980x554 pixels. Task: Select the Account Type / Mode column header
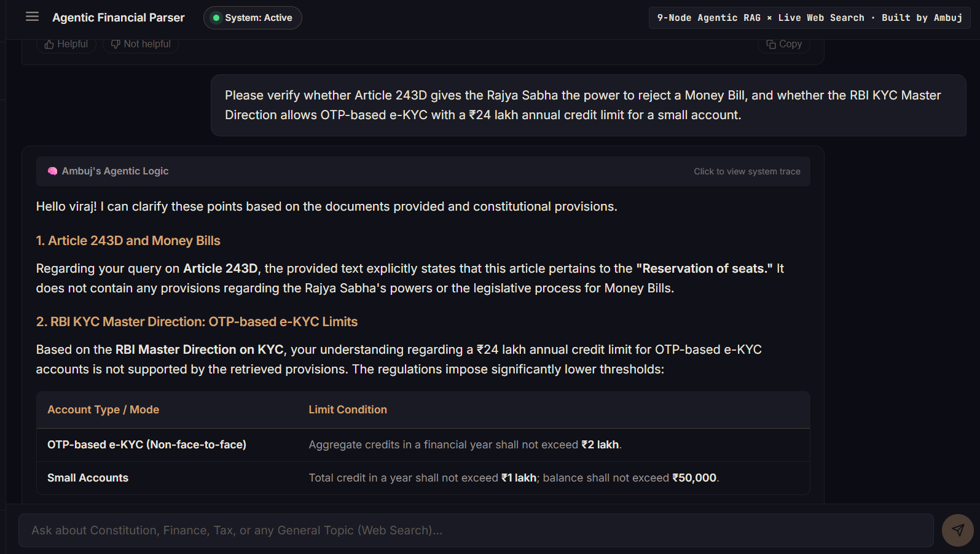pyautogui.click(x=103, y=410)
